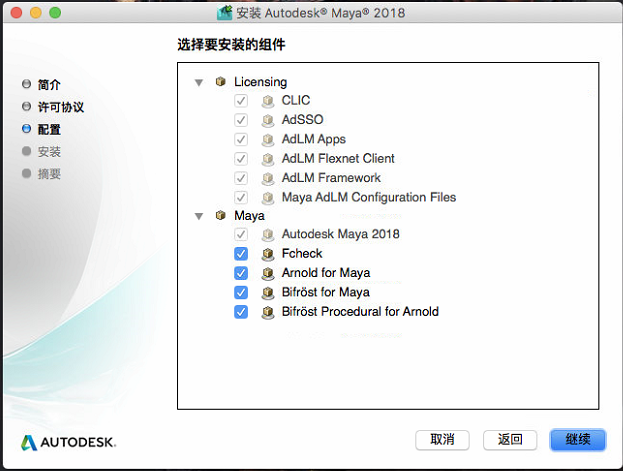Click the CLIC package icon
The image size is (623, 471).
coord(268,101)
